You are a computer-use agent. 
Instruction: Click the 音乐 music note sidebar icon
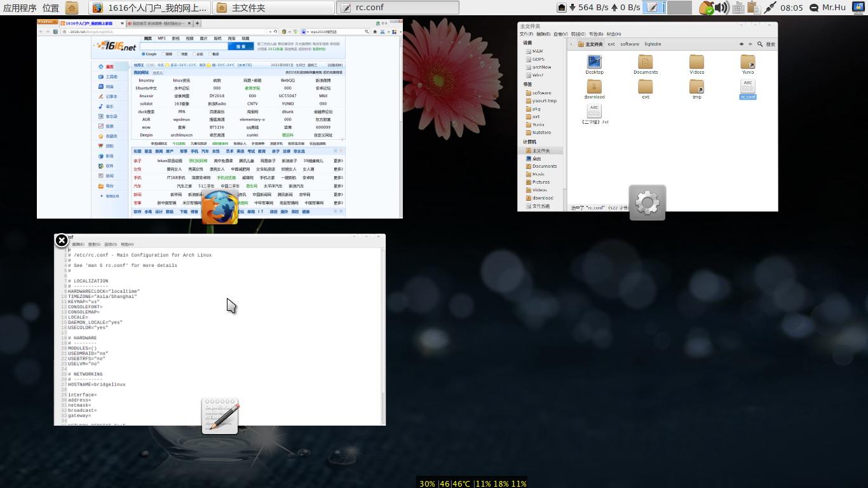click(101, 106)
